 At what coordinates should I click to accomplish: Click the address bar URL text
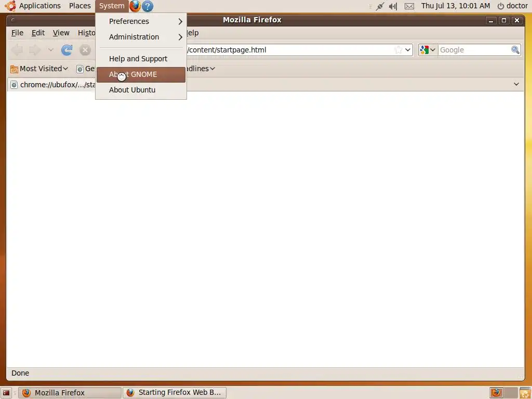coord(227,50)
